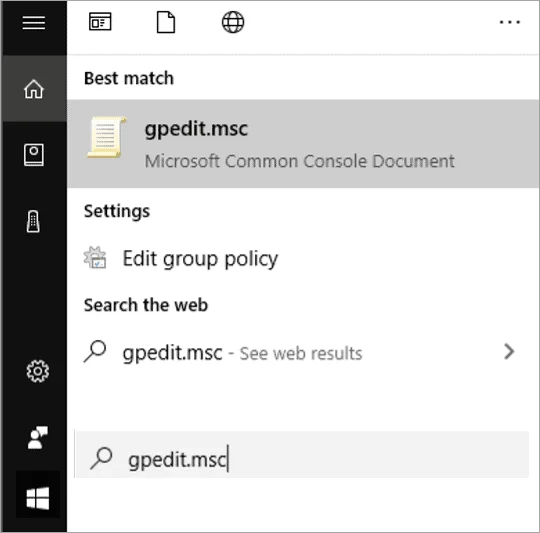Click Microsoft Common Console Document text
Viewport: 540px width, 533px height.
click(x=299, y=161)
